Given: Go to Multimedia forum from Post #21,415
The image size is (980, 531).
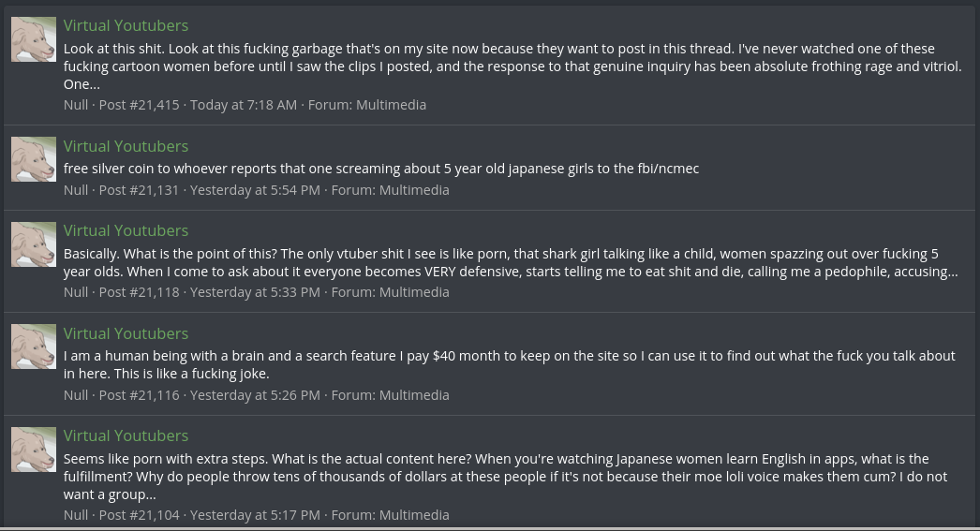Looking at the screenshot, I should coord(391,105).
